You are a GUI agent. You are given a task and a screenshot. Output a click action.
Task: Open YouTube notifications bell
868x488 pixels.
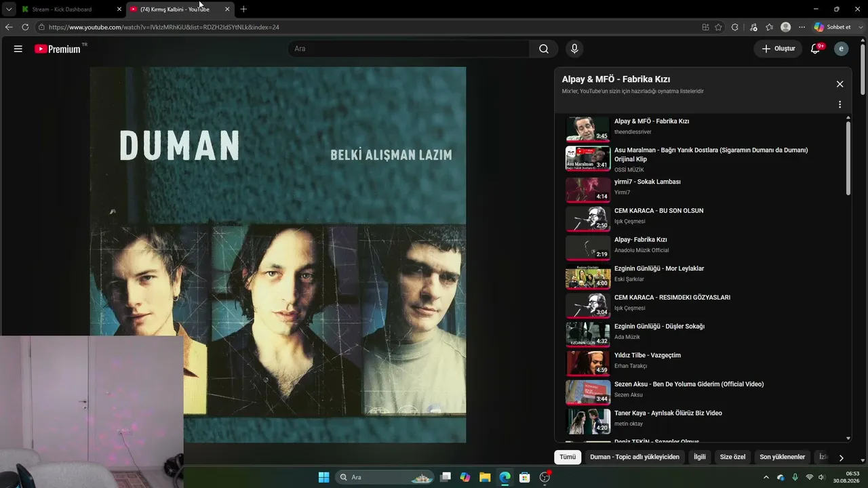click(816, 49)
